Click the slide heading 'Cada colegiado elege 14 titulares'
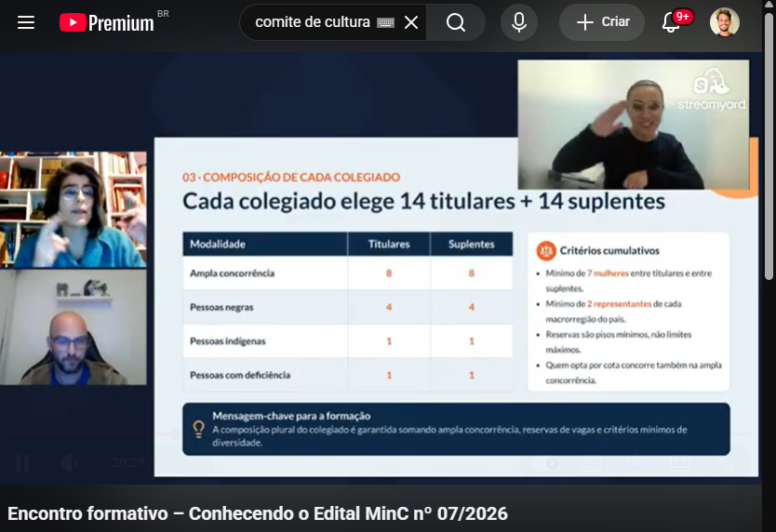The width and height of the screenshot is (776, 532). (x=423, y=202)
